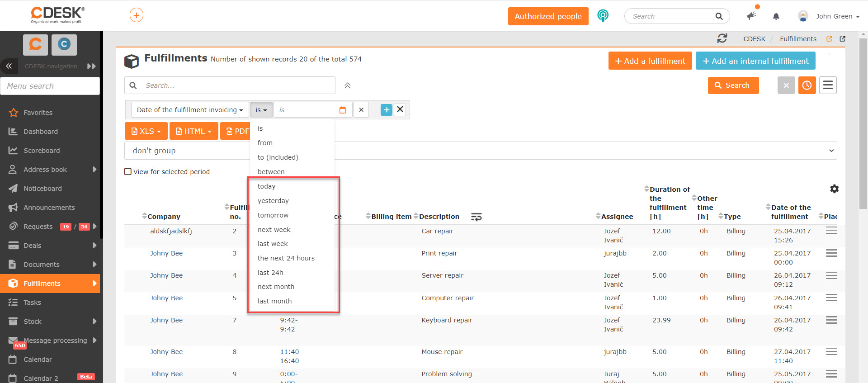Click the black external link icon
This screenshot has width=868, height=383.
tap(842, 39)
